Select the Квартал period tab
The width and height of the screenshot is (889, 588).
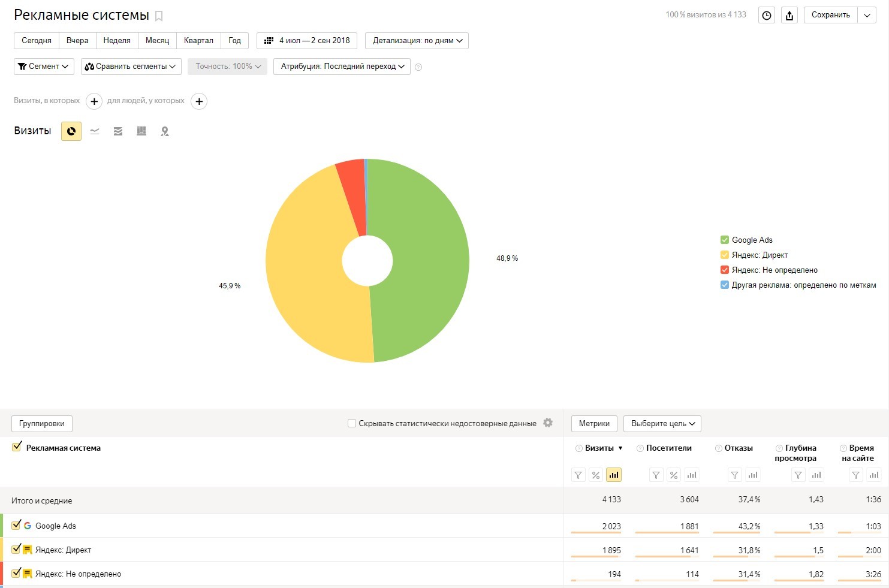tap(199, 41)
